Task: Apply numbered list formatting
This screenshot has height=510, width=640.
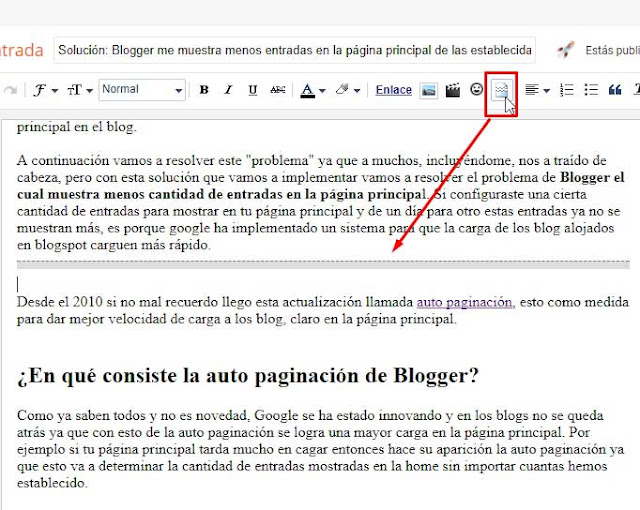Action: (567, 90)
